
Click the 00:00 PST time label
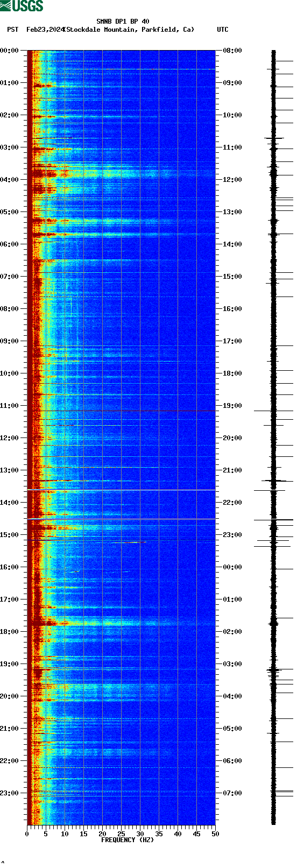tap(10, 51)
